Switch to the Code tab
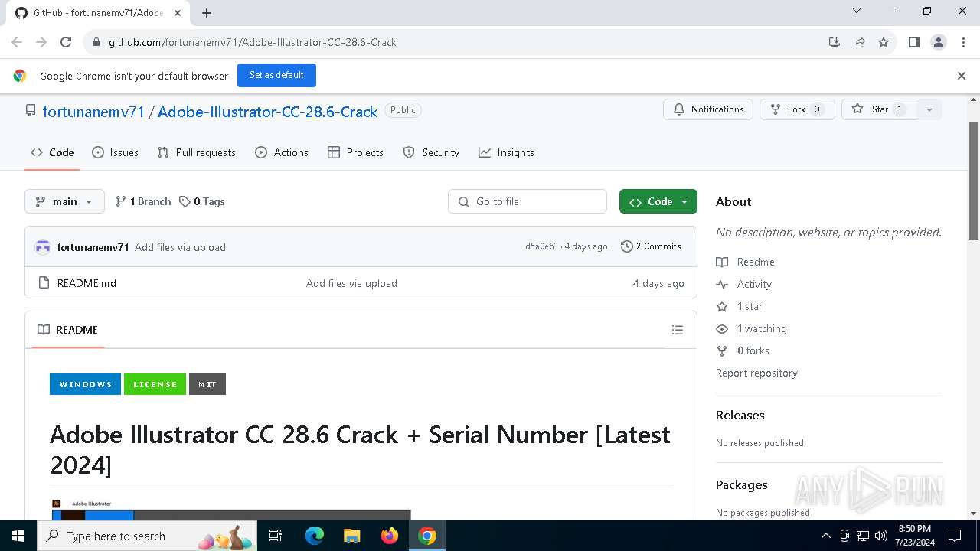The image size is (980, 551). [x=52, y=152]
